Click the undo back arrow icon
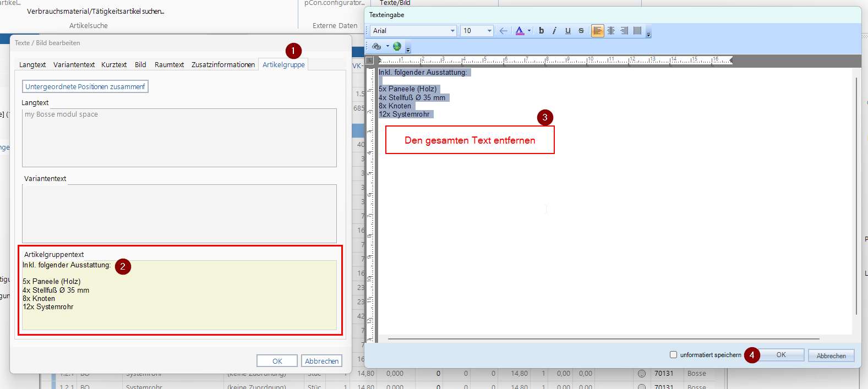This screenshot has width=868, height=389. pos(503,31)
